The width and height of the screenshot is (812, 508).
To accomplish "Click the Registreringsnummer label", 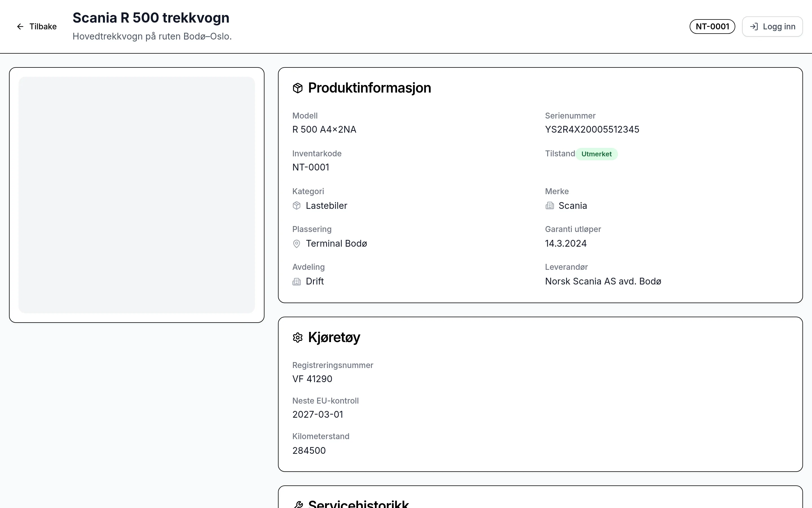I will point(332,365).
